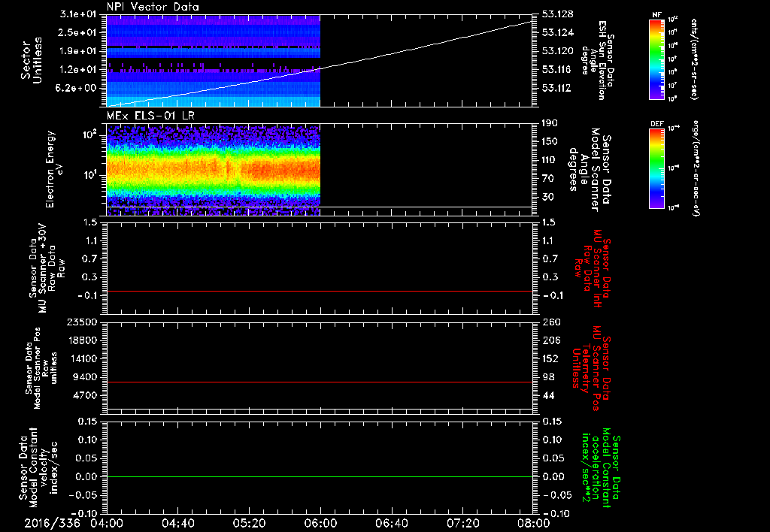Image resolution: width=770 pixels, height=532 pixels.
Task: Click the 2.5e+01 sector tick label
Action: point(77,32)
